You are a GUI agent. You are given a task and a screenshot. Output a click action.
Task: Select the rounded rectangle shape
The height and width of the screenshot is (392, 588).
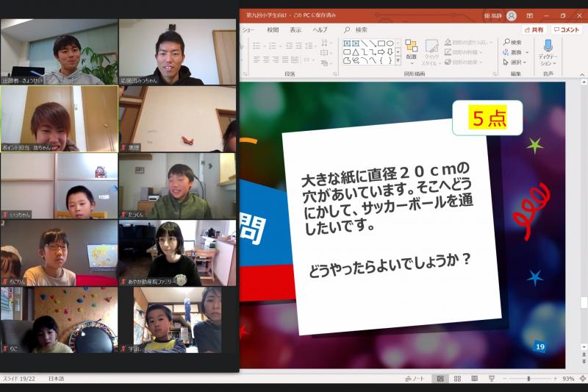click(347, 51)
